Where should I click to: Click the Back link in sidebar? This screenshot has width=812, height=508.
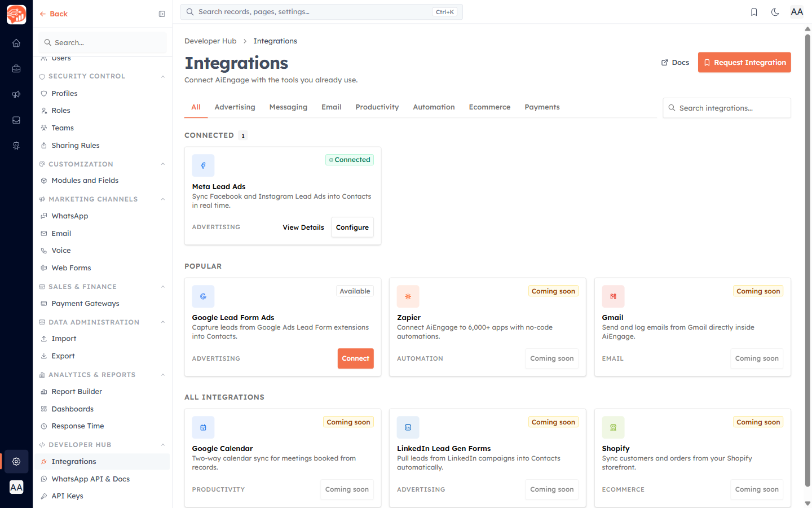[54, 14]
